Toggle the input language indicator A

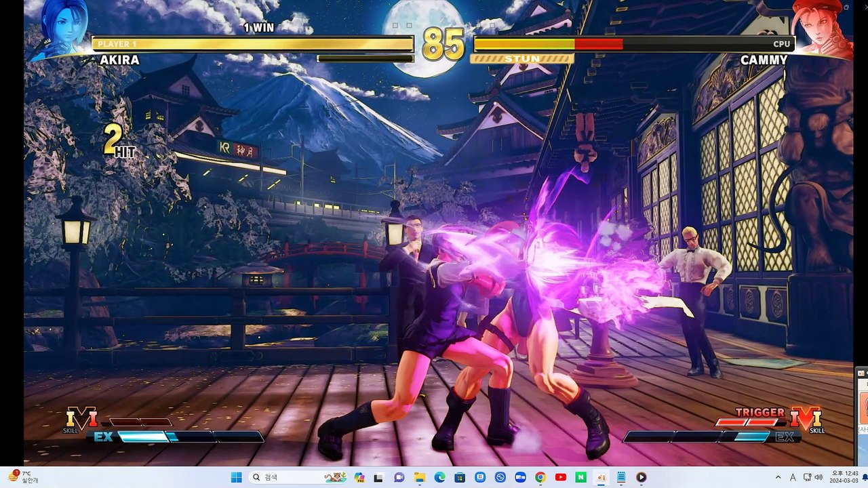point(792,477)
